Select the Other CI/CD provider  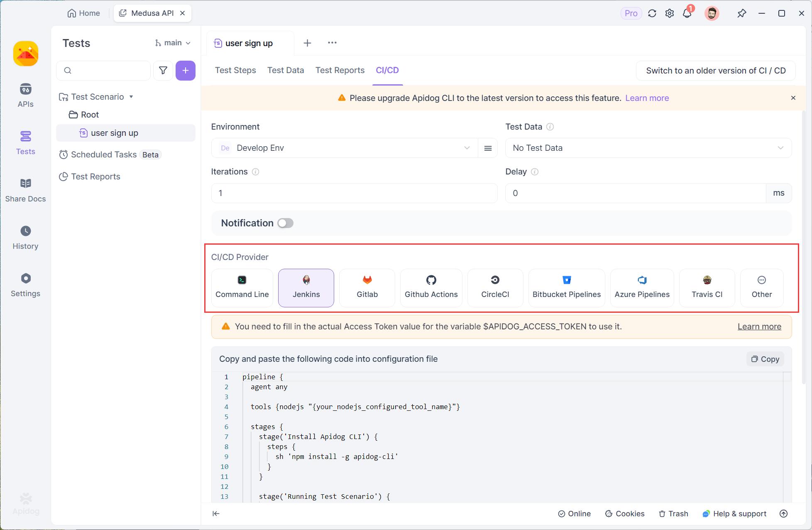pyautogui.click(x=762, y=288)
